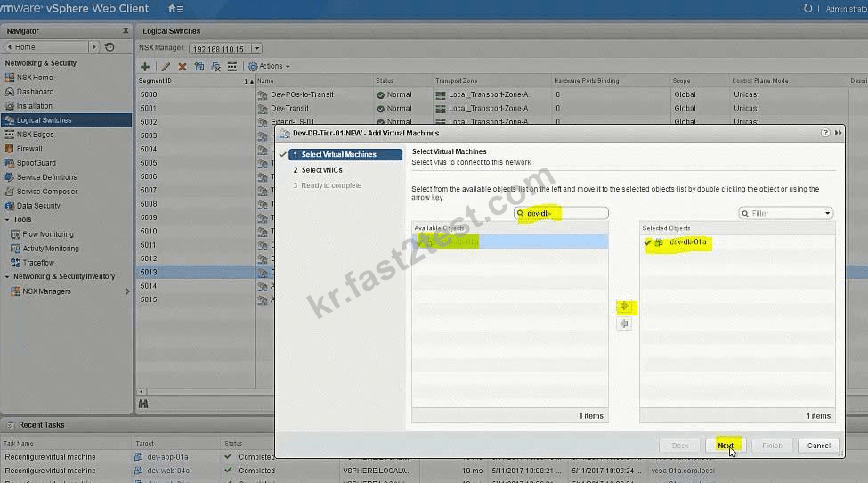868x483 pixels.
Task: Click the find binoculars icon below table
Action: (143, 404)
